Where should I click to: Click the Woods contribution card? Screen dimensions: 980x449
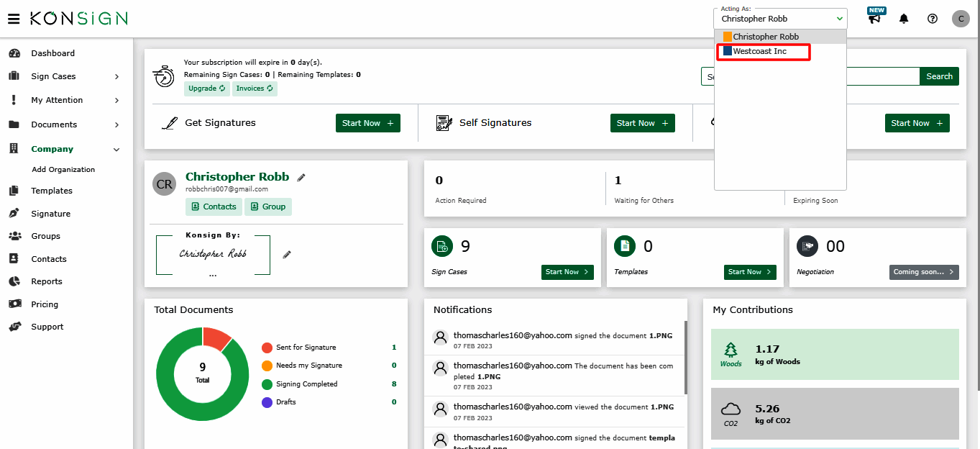835,354
